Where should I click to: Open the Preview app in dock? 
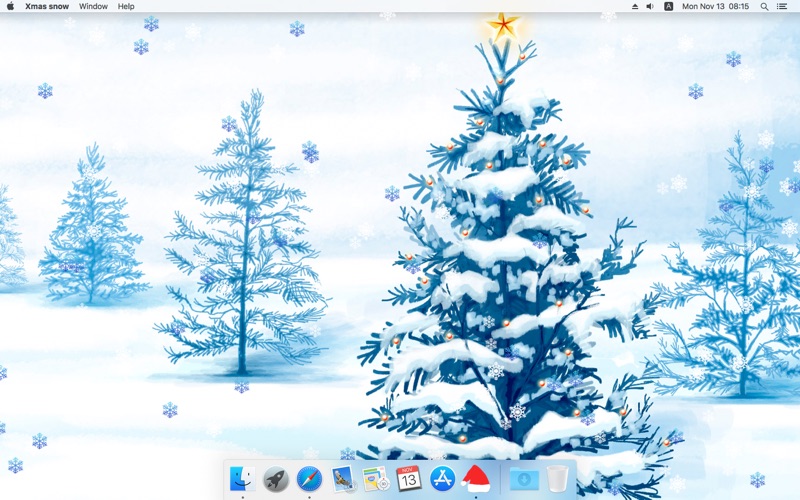(x=343, y=479)
